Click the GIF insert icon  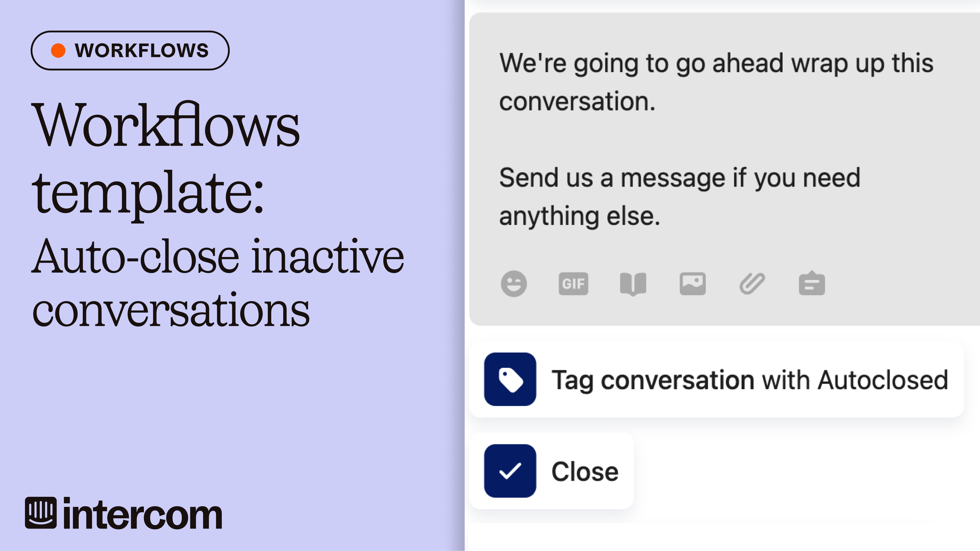point(573,284)
